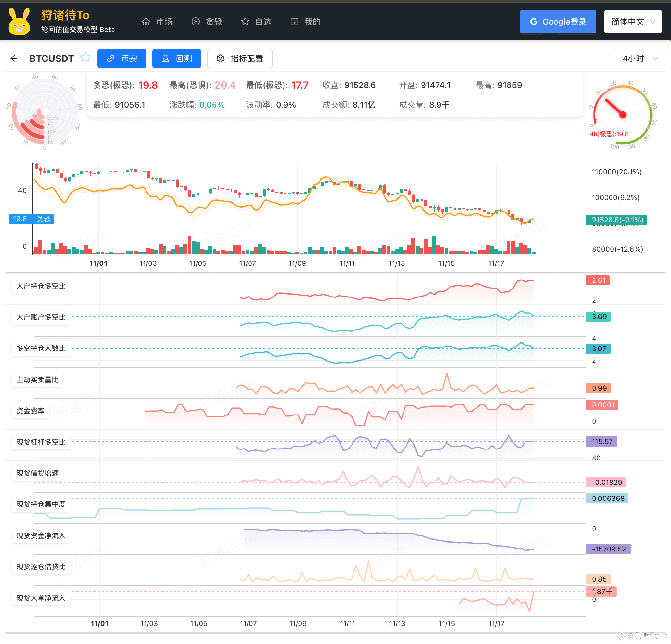Sign in with Google登录 button
Screen dimensions: 671x644
pos(558,22)
